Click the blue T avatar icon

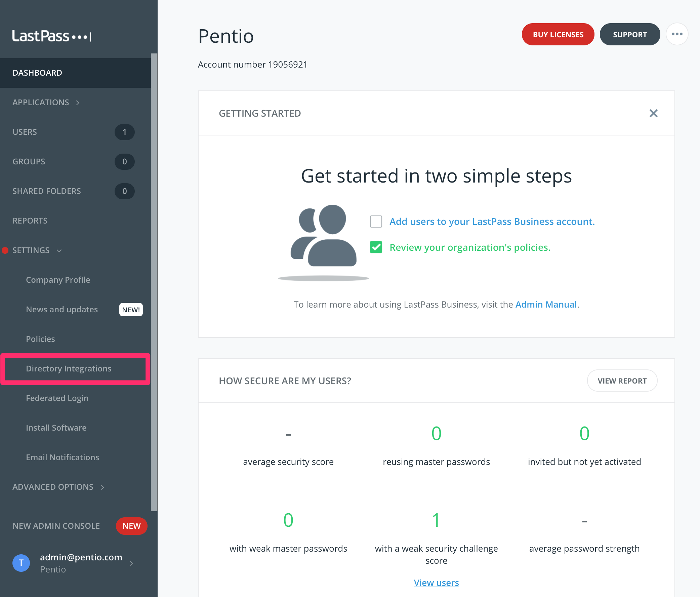coord(21,562)
